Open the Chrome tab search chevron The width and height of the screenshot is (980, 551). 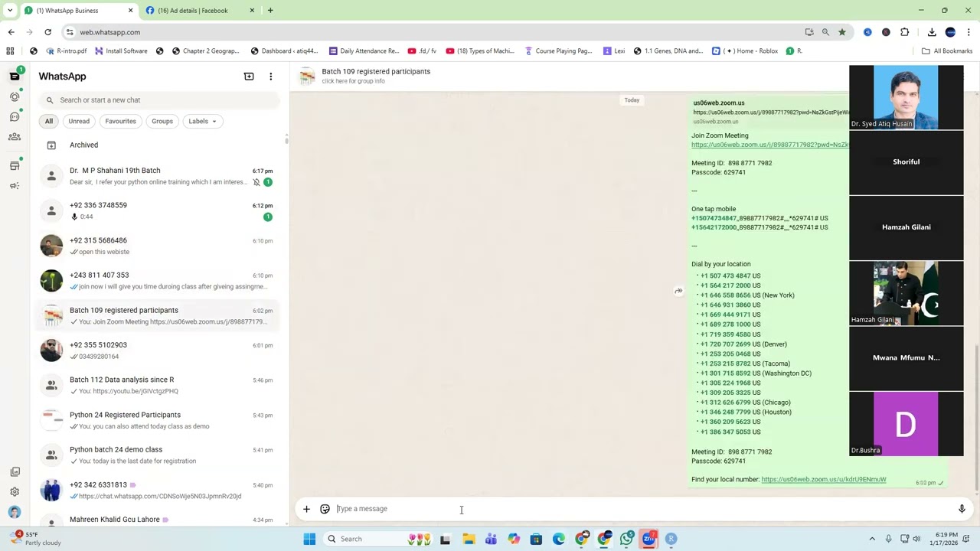(x=10, y=10)
